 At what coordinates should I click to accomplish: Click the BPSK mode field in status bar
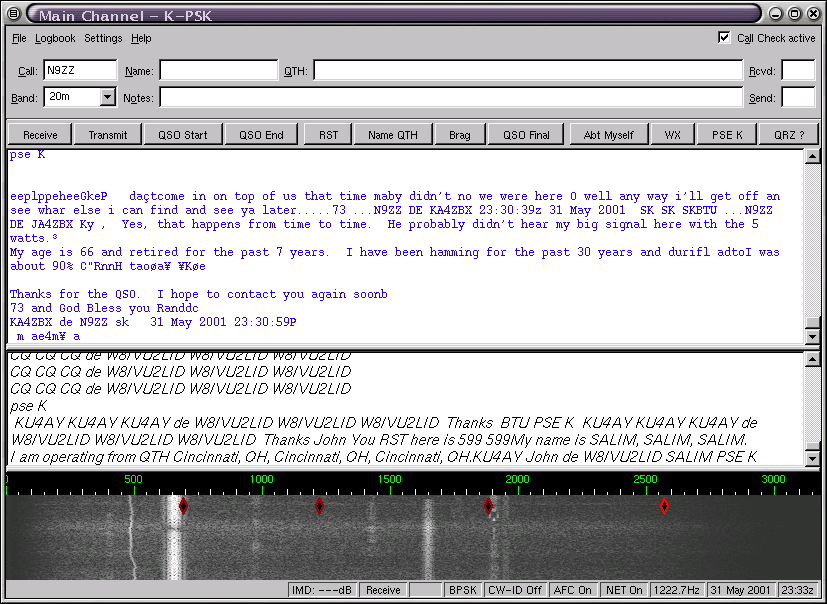point(462,590)
